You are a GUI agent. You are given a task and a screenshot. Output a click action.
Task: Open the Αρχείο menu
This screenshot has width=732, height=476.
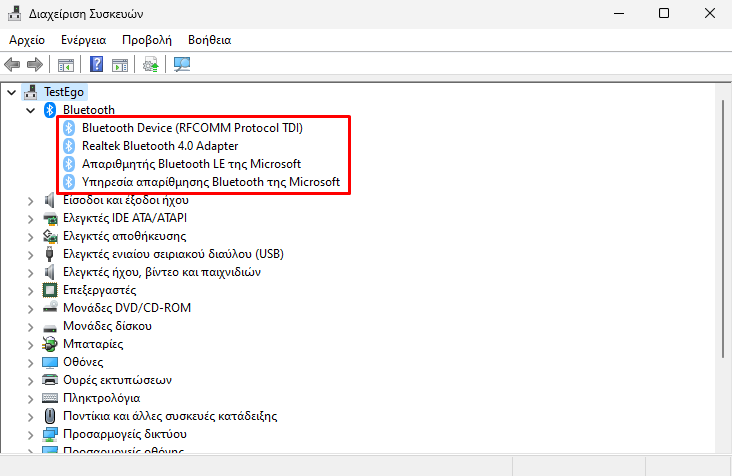point(27,40)
